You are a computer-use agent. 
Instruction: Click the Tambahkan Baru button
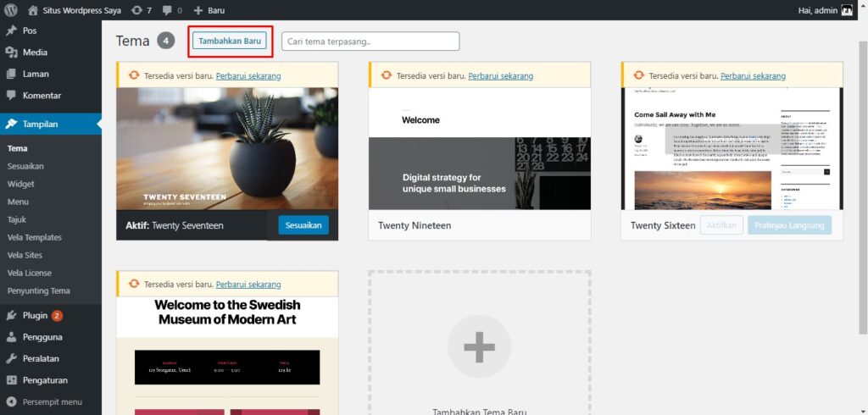pyautogui.click(x=230, y=41)
